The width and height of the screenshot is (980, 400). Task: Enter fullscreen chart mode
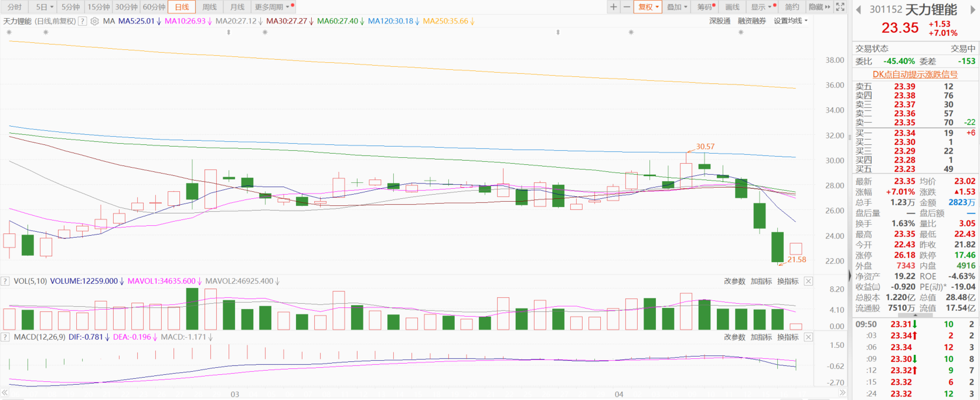tap(840, 7)
